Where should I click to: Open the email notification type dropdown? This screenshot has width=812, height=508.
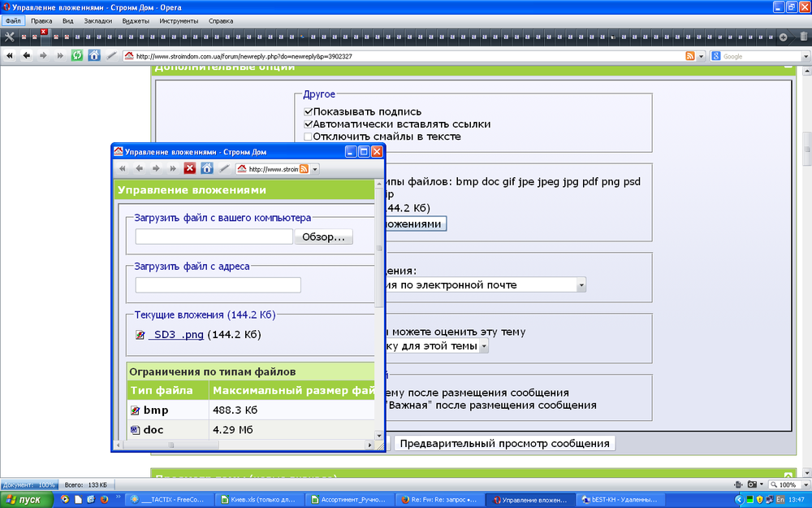(x=581, y=285)
